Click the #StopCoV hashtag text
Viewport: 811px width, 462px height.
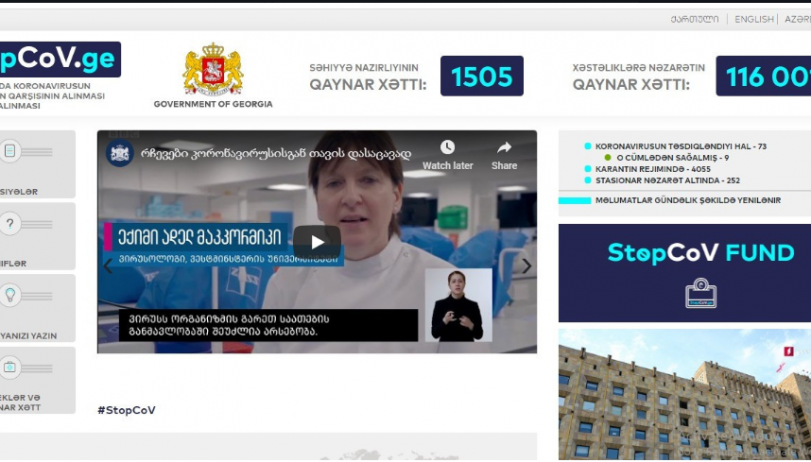[126, 410]
